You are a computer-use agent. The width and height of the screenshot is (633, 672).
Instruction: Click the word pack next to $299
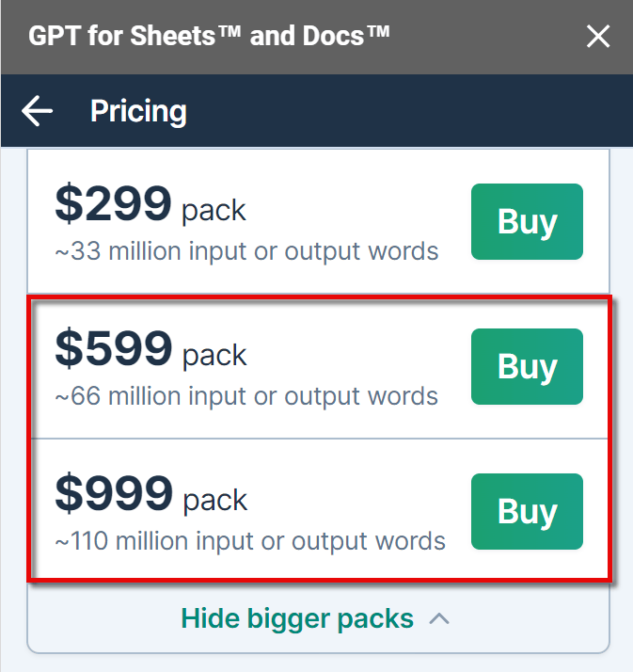click(214, 211)
